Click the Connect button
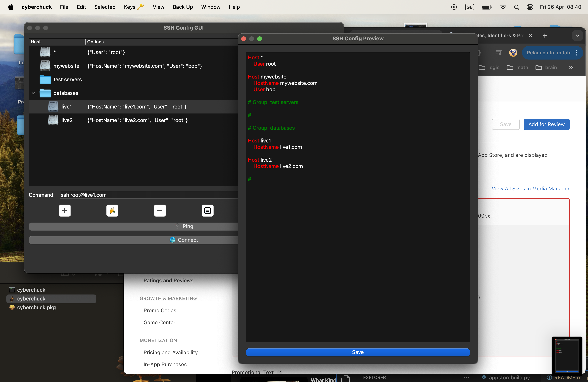588x382 pixels. click(133, 240)
